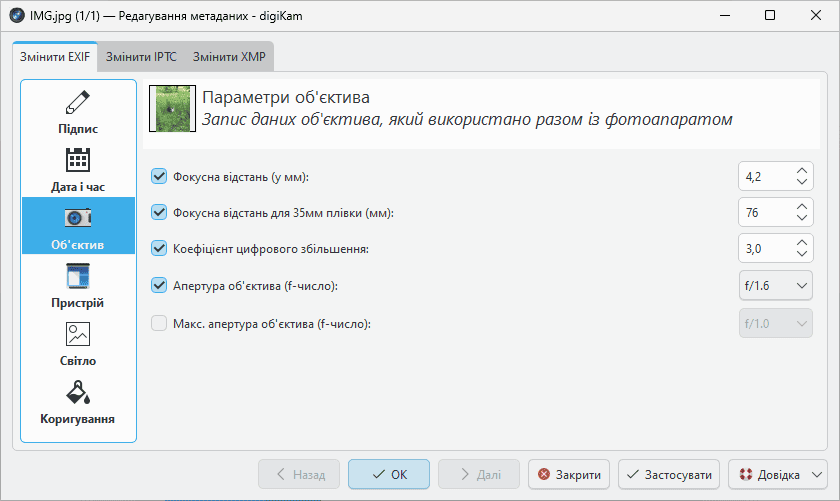Decrease the focal length 4,2 value
This screenshot has width=840, height=501.
coord(802,182)
